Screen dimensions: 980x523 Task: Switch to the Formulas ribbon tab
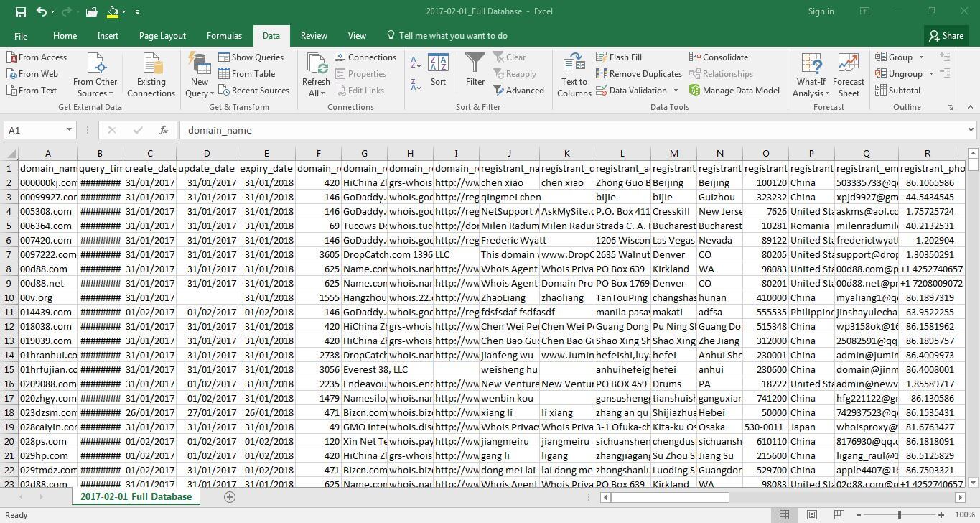[x=223, y=35]
